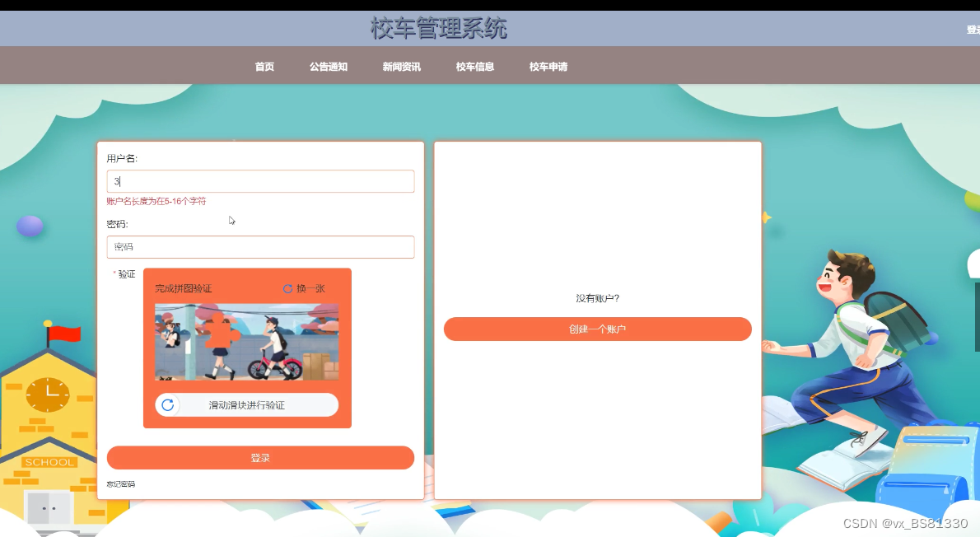Screen dimensions: 980x537
Task: Focus the 密码 password field
Action: coord(260,247)
